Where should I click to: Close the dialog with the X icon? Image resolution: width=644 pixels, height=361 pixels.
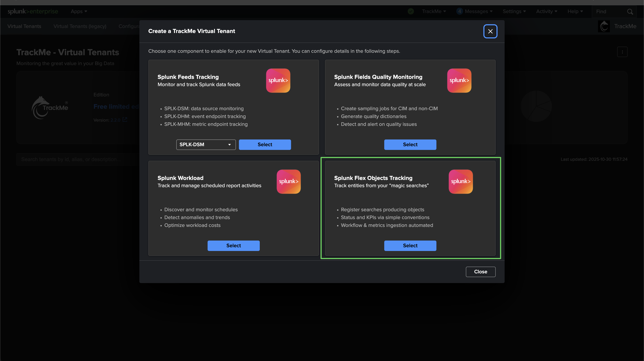click(490, 31)
